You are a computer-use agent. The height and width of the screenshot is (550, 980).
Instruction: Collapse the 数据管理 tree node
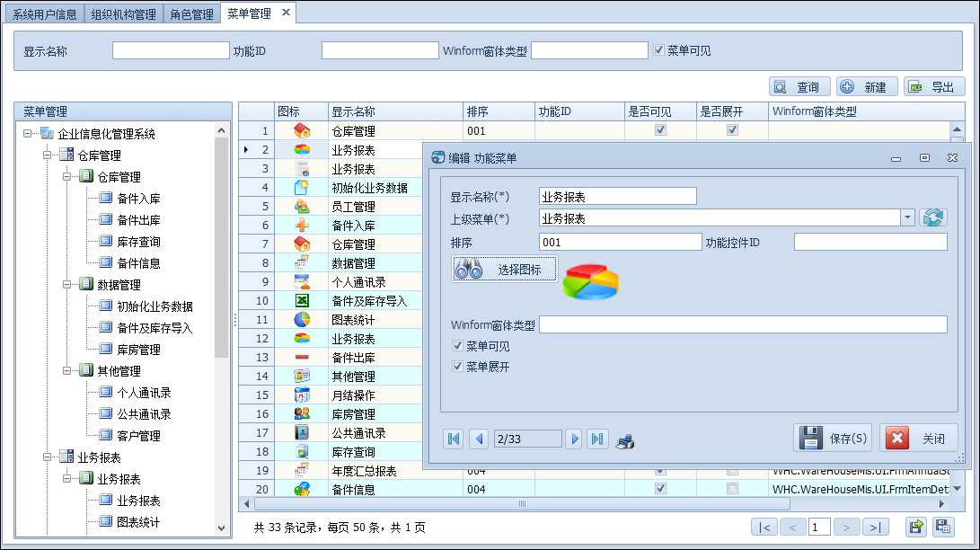coord(66,284)
